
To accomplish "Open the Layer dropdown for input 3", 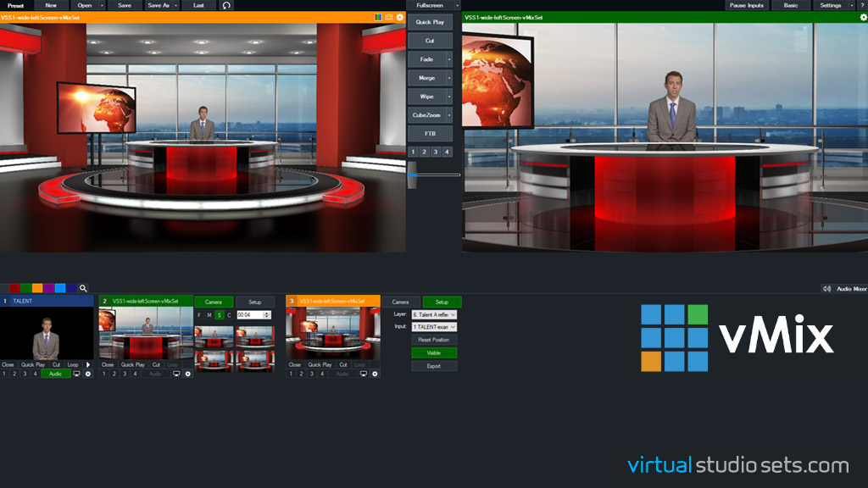I will [x=434, y=315].
